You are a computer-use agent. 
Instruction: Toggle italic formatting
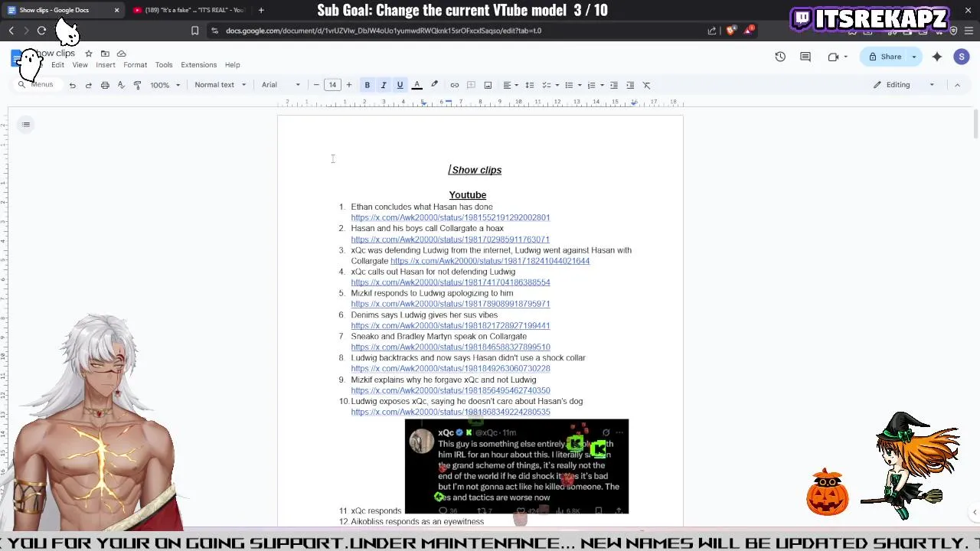point(384,85)
